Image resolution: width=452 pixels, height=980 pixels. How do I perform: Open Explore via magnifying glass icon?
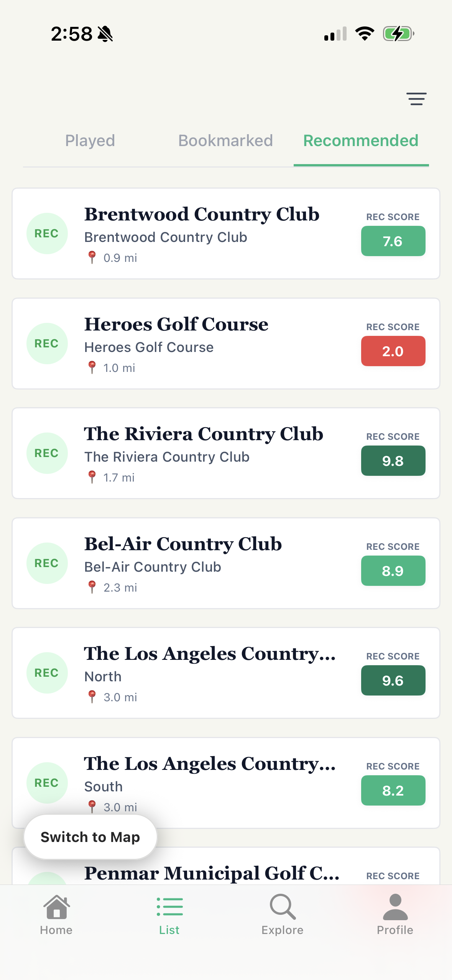pyautogui.click(x=283, y=907)
